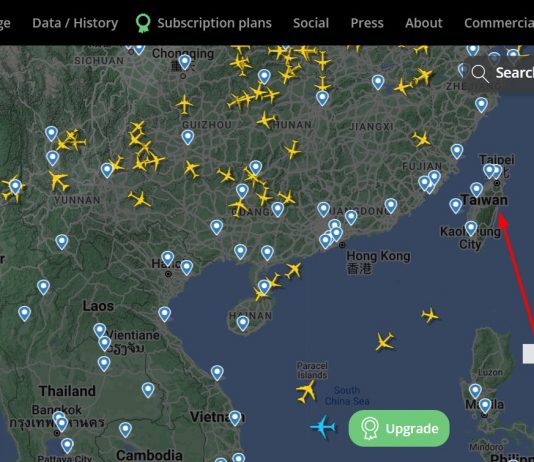Click the airplane above the YUNNAN label
The image size is (534, 462).
[59, 180]
